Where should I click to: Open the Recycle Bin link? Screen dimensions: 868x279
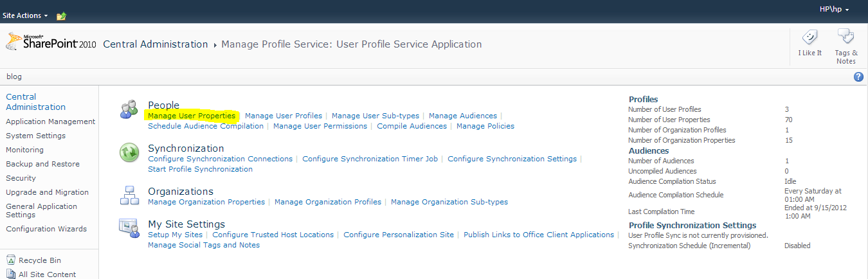click(x=40, y=260)
